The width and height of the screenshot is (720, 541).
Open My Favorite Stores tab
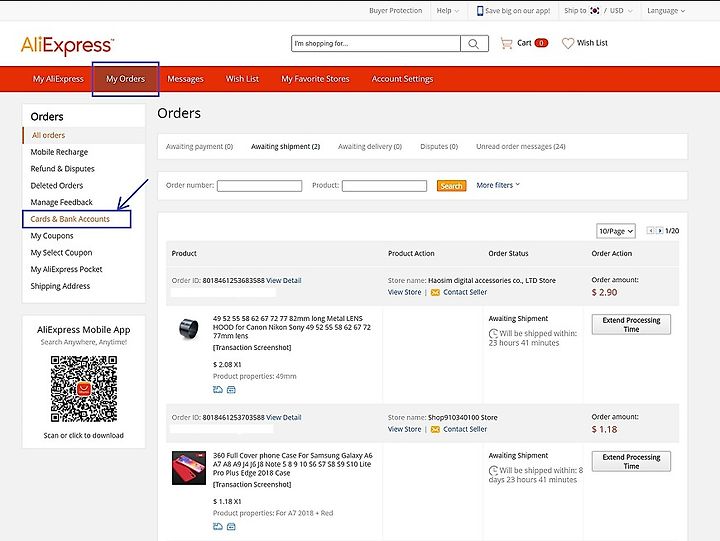pos(315,79)
